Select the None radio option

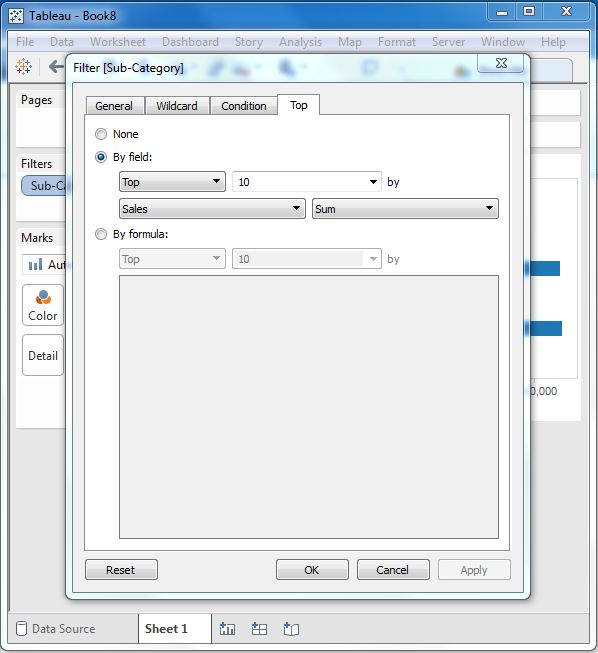pyautogui.click(x=101, y=134)
